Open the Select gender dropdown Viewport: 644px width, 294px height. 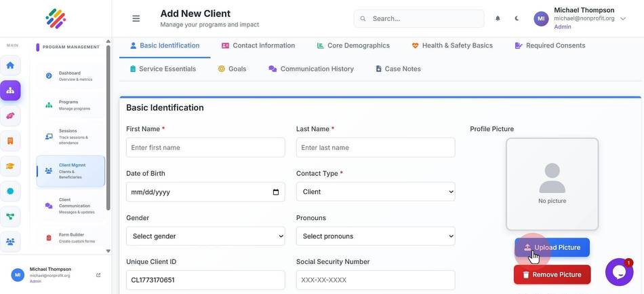pyautogui.click(x=205, y=236)
